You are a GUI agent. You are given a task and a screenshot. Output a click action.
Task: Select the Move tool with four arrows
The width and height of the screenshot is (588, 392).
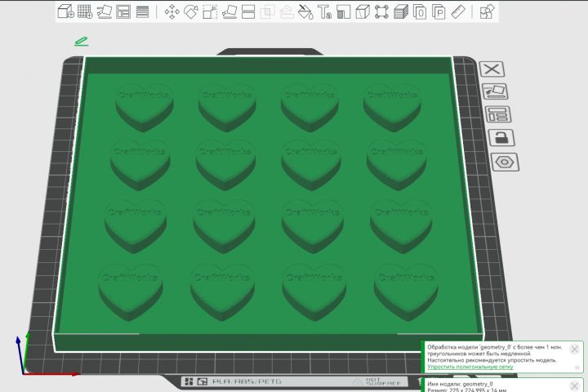click(171, 11)
